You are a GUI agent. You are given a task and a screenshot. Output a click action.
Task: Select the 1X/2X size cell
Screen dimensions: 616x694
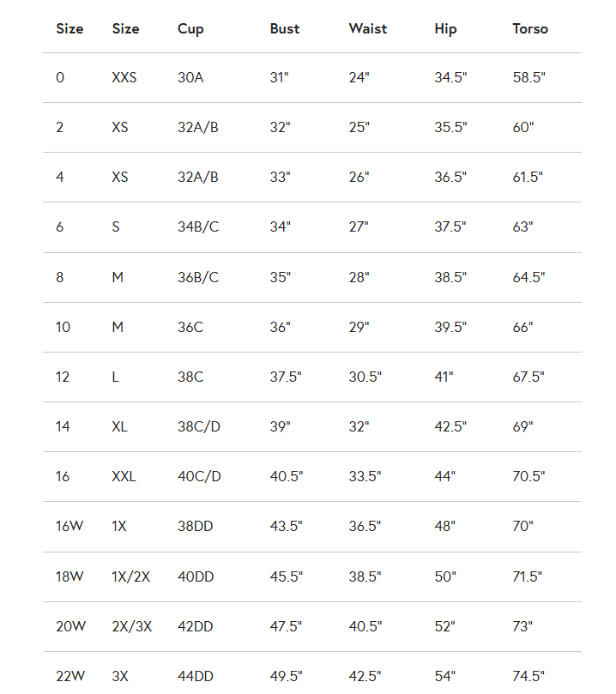[x=130, y=576]
